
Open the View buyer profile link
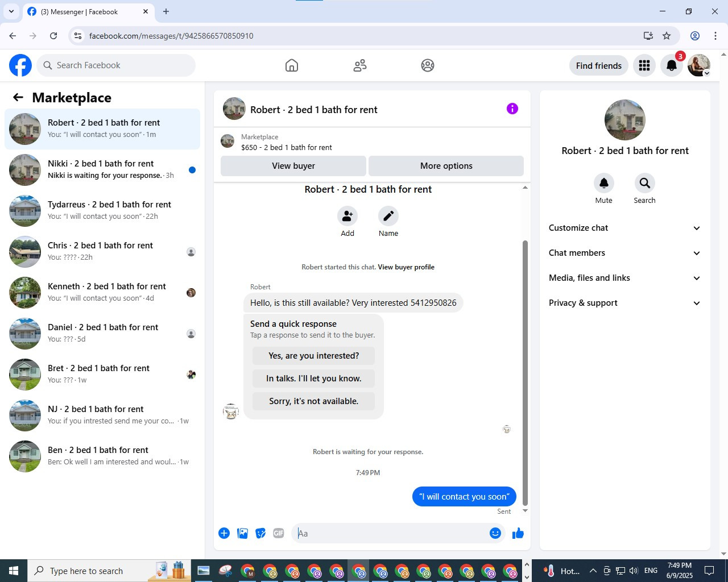click(x=406, y=267)
